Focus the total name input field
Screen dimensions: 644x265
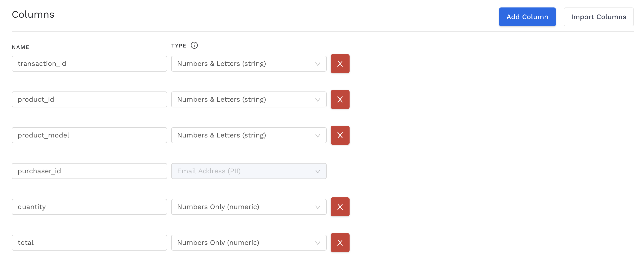click(x=89, y=242)
